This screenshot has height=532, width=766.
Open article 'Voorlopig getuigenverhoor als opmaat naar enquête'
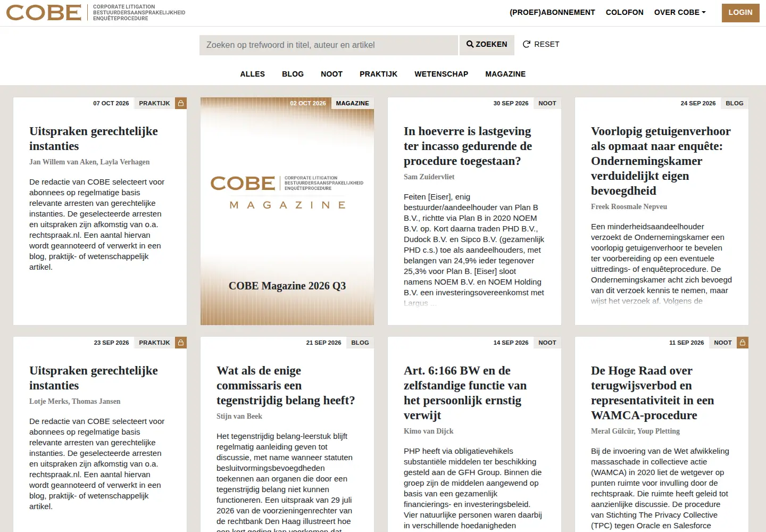point(661,161)
